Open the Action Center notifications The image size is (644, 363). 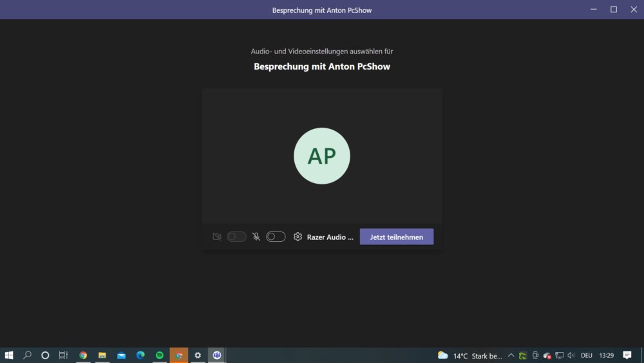click(627, 355)
